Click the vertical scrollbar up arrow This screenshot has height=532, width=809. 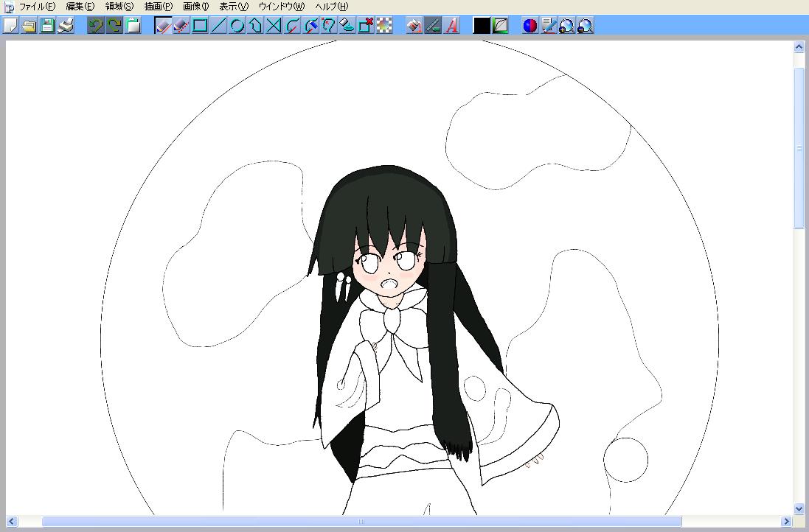click(x=799, y=47)
